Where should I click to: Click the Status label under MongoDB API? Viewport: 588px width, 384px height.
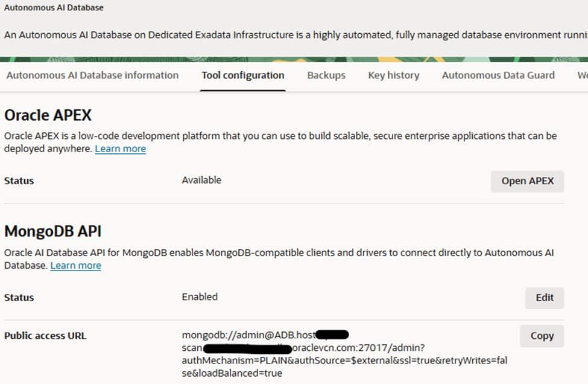pos(19,298)
